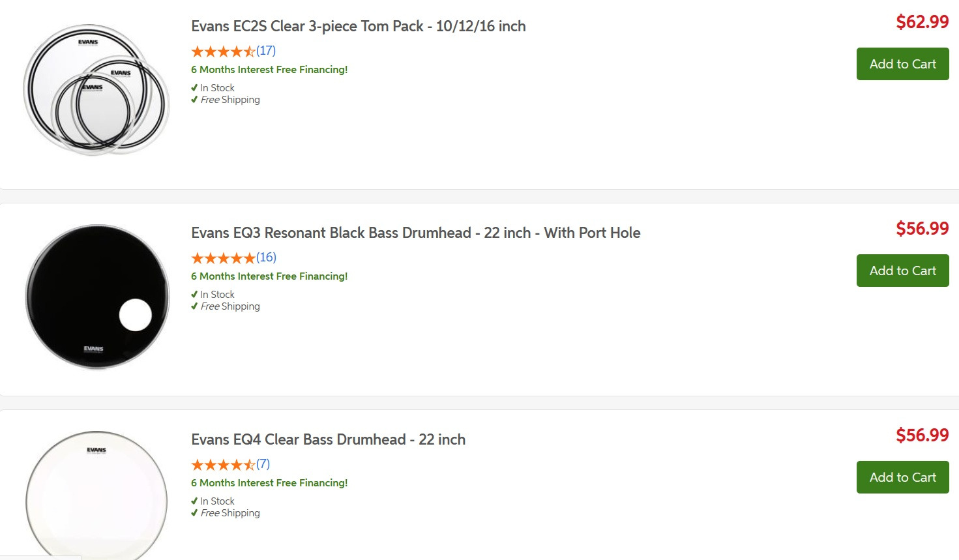Click the $62.99 price of the Tom Pack
Image resolution: width=959 pixels, height=560 pixels.
922,22
